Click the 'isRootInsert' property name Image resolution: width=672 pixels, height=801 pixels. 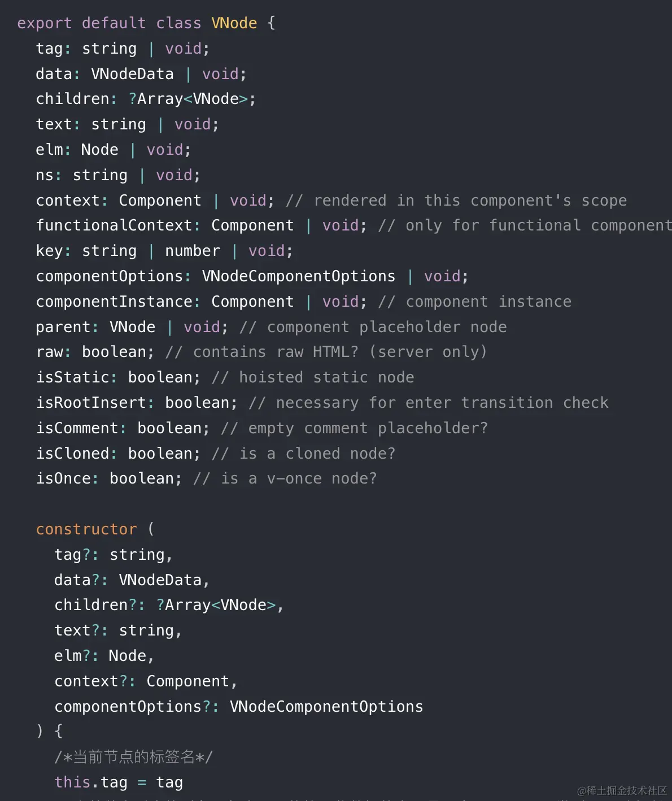91,403
